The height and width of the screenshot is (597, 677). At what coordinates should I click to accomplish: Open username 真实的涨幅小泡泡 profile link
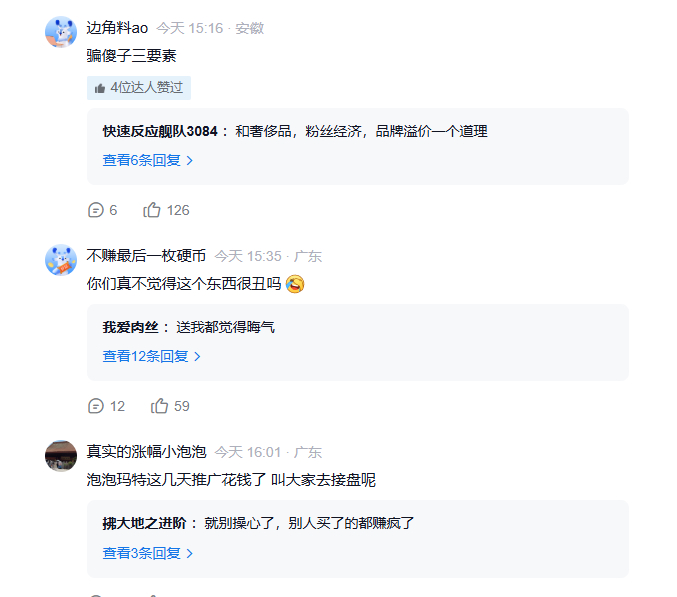(146, 452)
